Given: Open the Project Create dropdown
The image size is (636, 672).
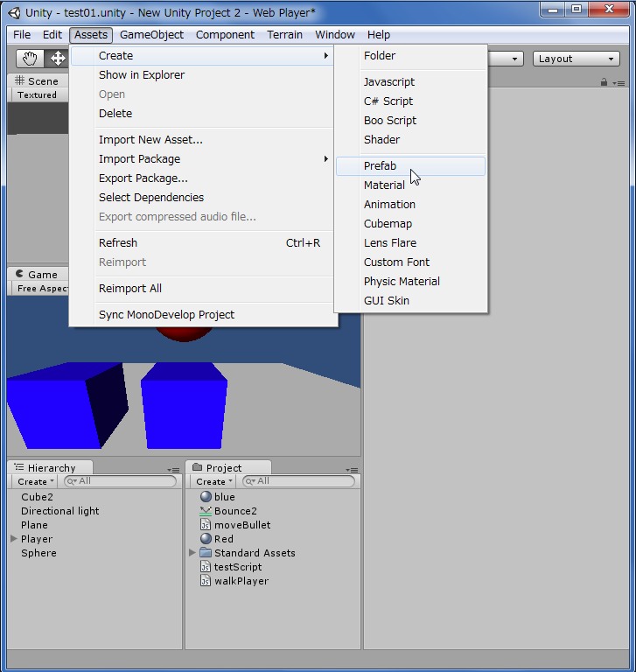Looking at the screenshot, I should point(213,481).
